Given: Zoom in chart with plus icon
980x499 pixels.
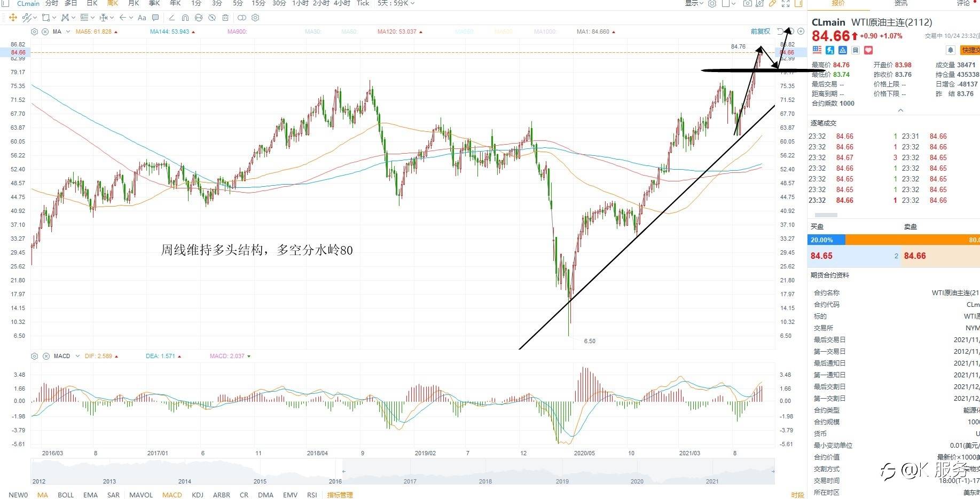Looking at the screenshot, I should click(801, 31).
